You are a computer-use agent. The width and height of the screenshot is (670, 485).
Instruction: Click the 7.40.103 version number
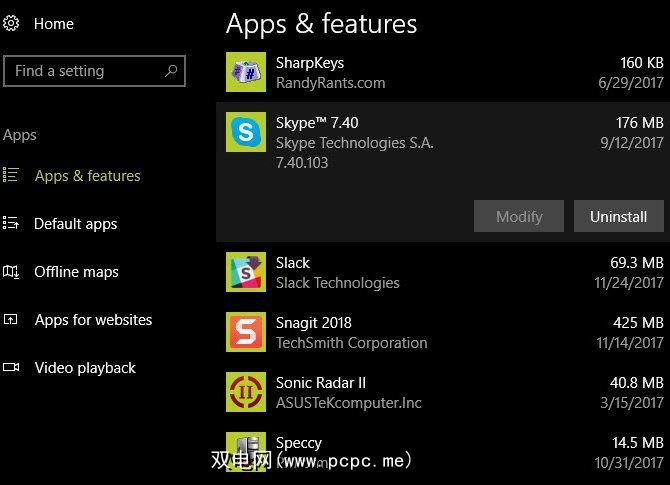(x=302, y=163)
